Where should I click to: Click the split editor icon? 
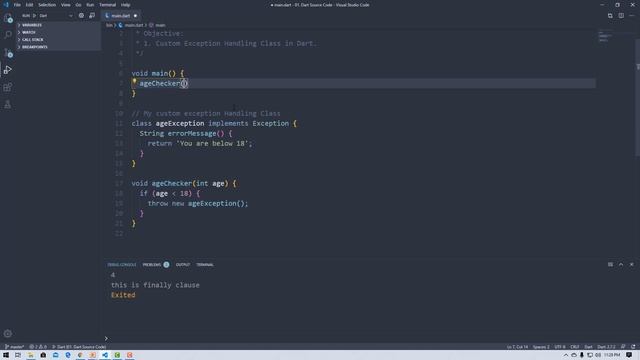[x=621, y=16]
